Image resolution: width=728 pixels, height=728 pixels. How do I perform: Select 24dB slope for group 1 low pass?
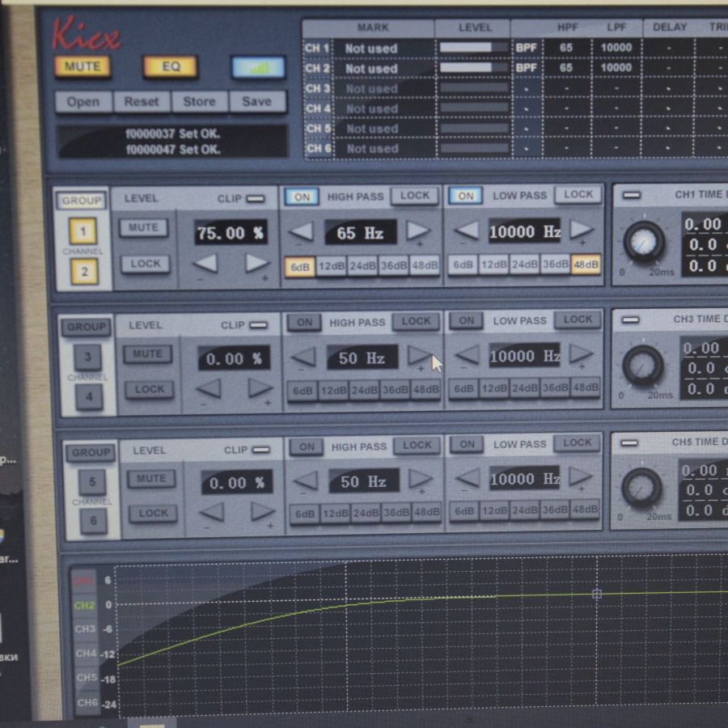click(x=524, y=265)
